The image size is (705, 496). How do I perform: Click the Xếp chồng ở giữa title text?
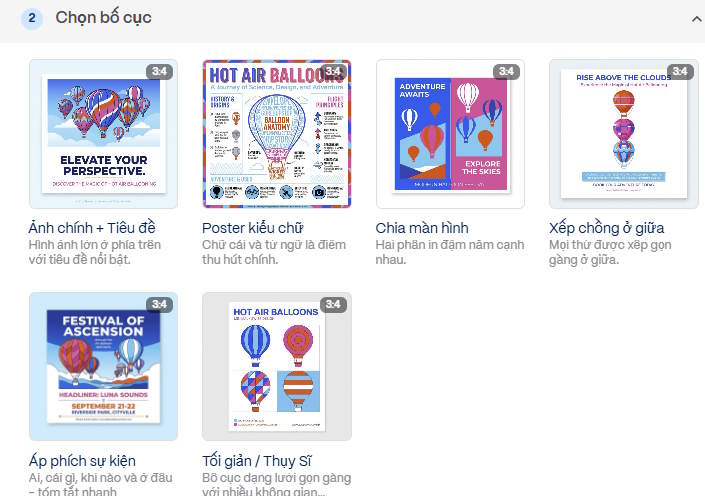[x=607, y=228]
